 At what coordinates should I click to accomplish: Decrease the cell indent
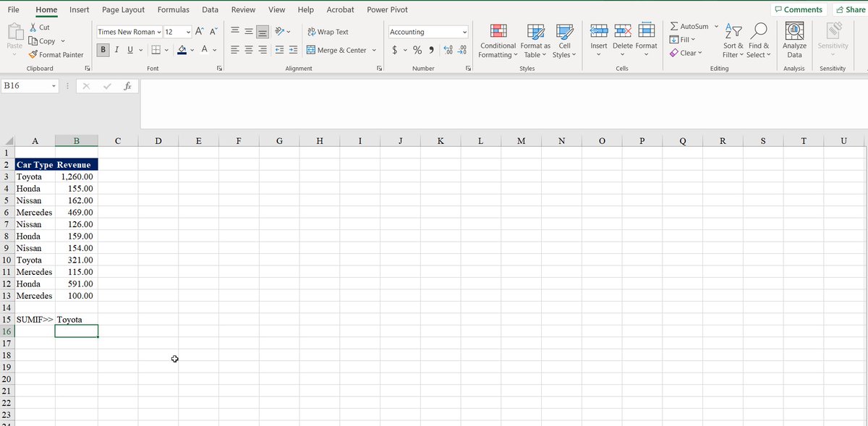click(279, 50)
